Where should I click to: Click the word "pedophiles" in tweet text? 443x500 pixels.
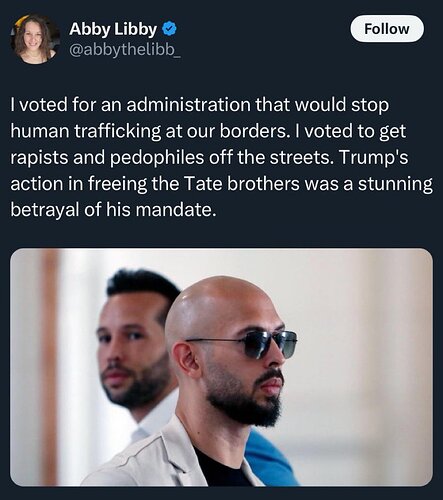point(157,158)
